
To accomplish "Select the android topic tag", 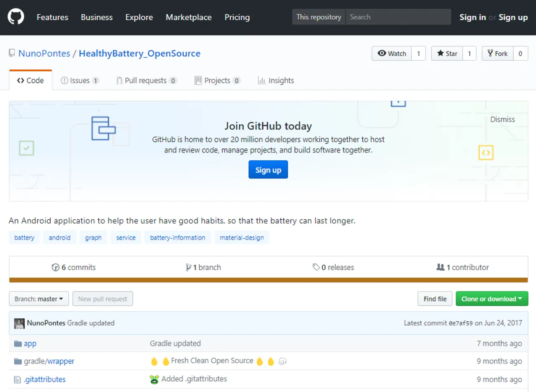I will pos(59,237).
